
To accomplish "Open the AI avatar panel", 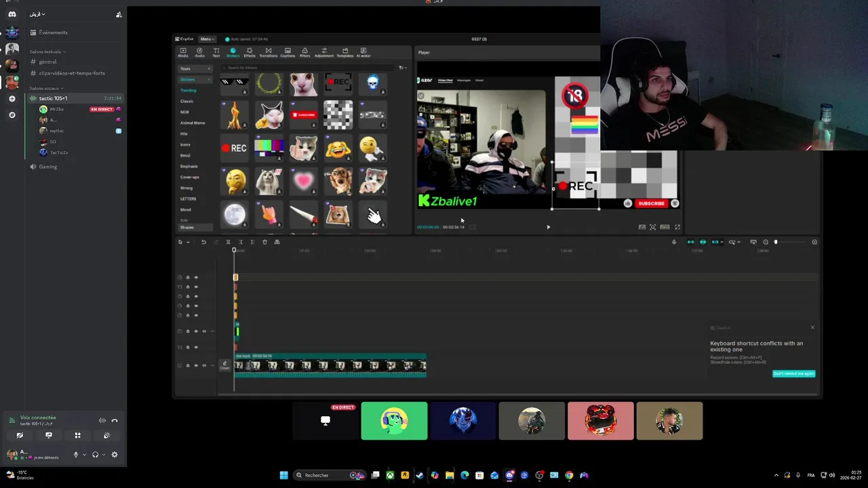I will click(363, 52).
